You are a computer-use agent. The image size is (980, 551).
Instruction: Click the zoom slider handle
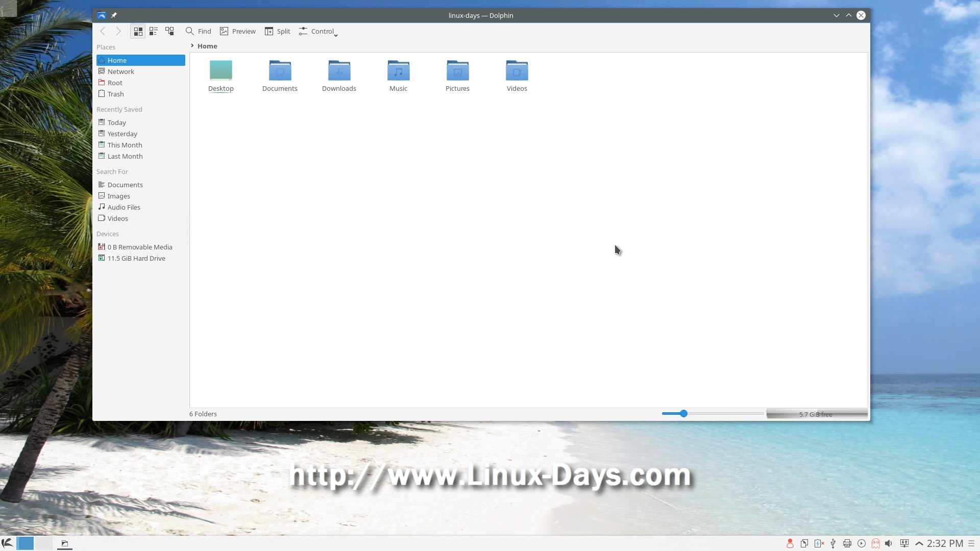[683, 413]
